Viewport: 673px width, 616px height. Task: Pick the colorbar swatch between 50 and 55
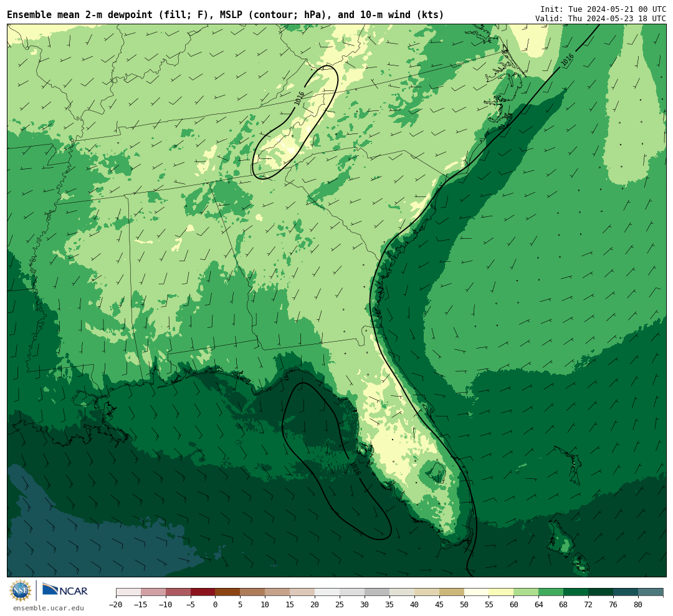pyautogui.click(x=477, y=592)
